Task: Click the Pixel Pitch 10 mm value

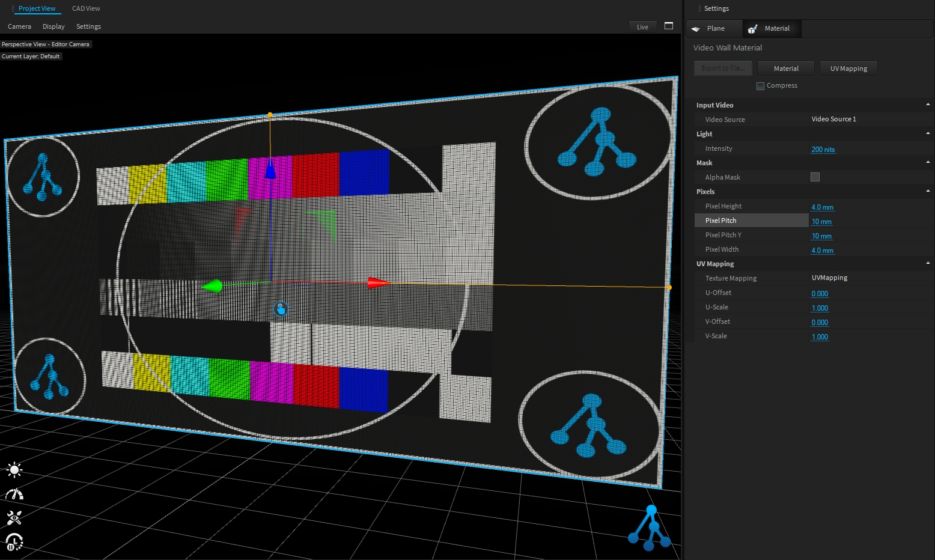Action: pyautogui.click(x=821, y=222)
